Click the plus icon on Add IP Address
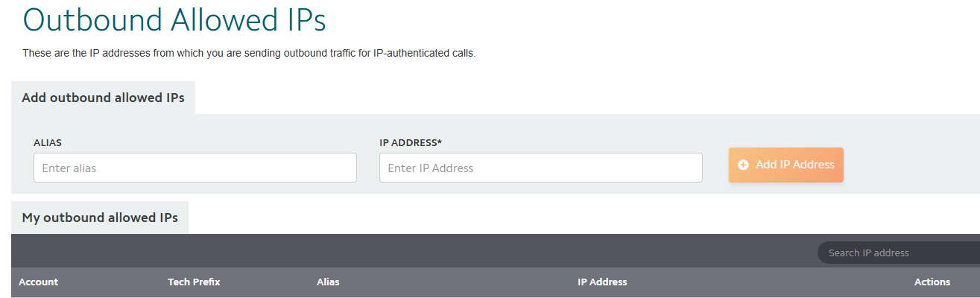The height and width of the screenshot is (298, 980). pos(743,165)
